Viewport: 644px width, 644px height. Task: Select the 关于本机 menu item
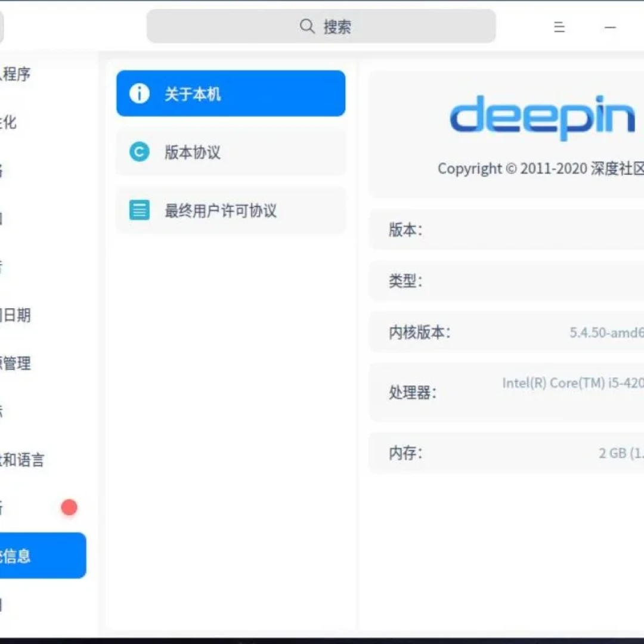click(231, 94)
